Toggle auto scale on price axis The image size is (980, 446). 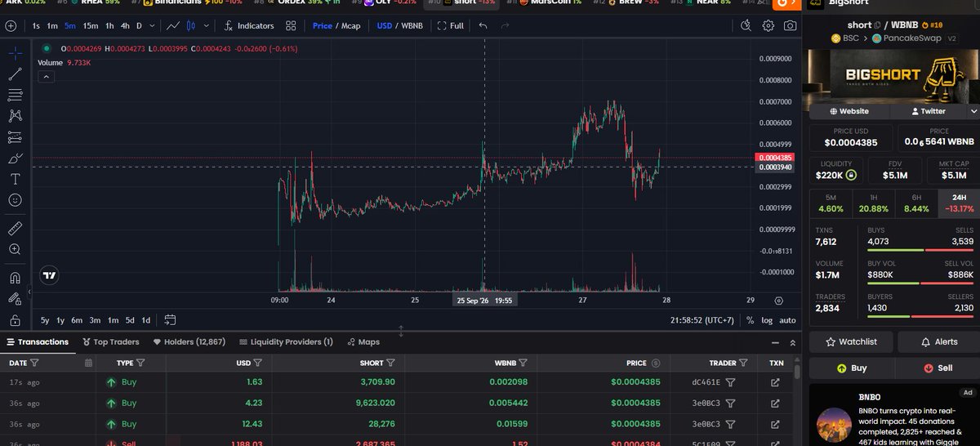787,320
